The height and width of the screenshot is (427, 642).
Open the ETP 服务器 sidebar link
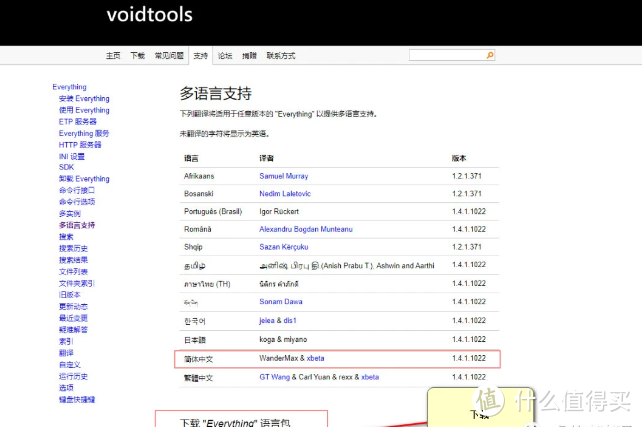[78, 122]
